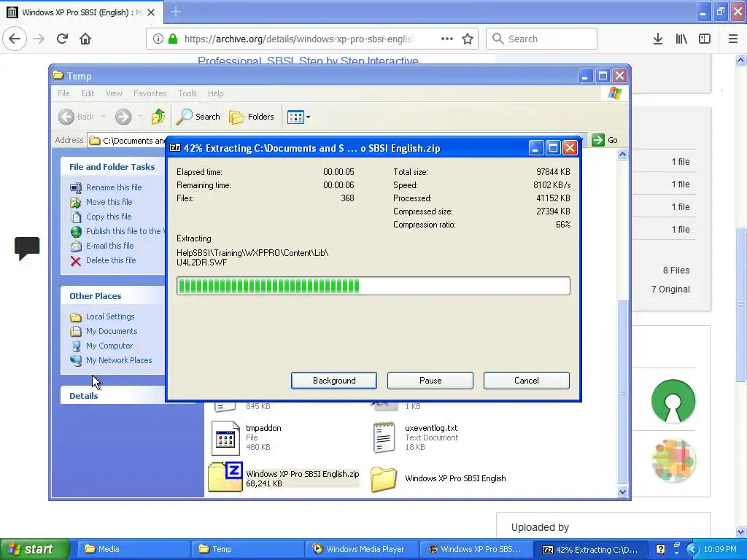Click the Explorer scrollbar down arrow
Image resolution: width=747 pixels, height=560 pixels.
622,492
